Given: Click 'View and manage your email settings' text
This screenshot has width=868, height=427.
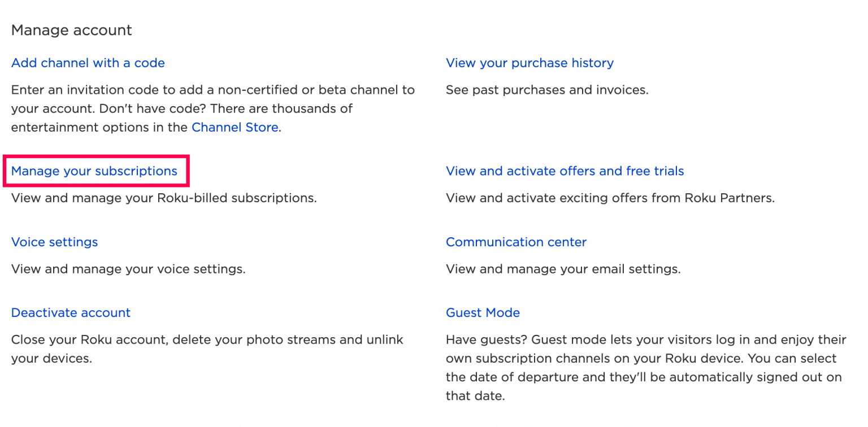Looking at the screenshot, I should coord(563,269).
